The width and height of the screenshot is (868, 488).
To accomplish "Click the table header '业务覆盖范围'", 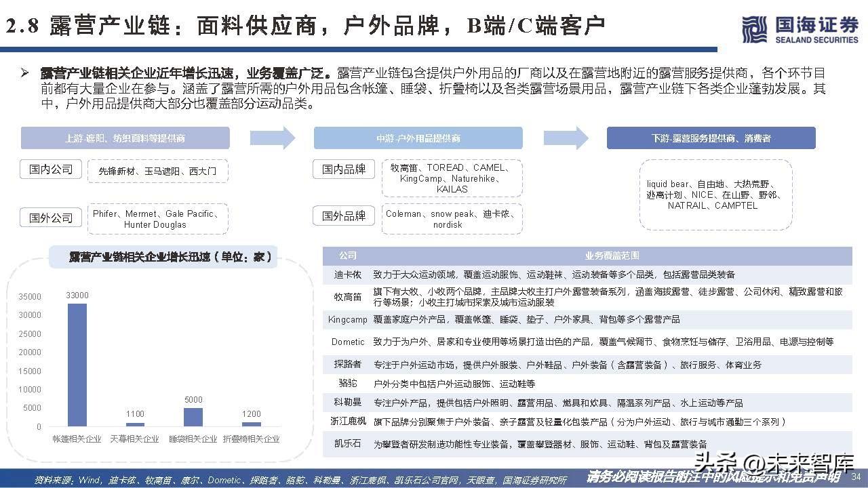I will pyautogui.click(x=612, y=256).
